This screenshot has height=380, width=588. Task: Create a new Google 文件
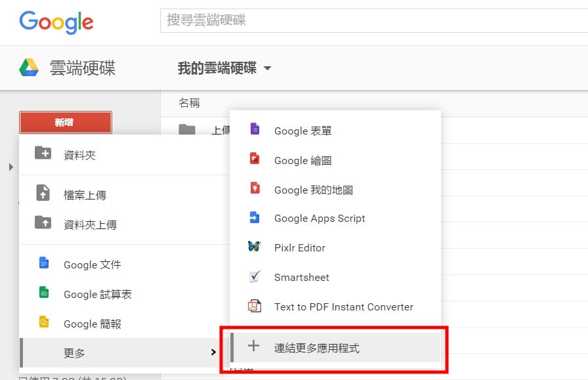tap(124, 264)
